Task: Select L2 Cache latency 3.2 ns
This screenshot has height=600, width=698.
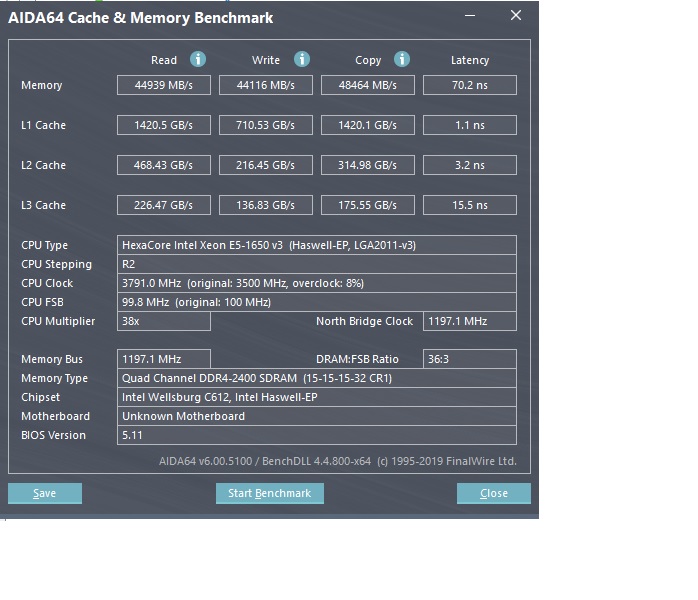Action: [470, 165]
